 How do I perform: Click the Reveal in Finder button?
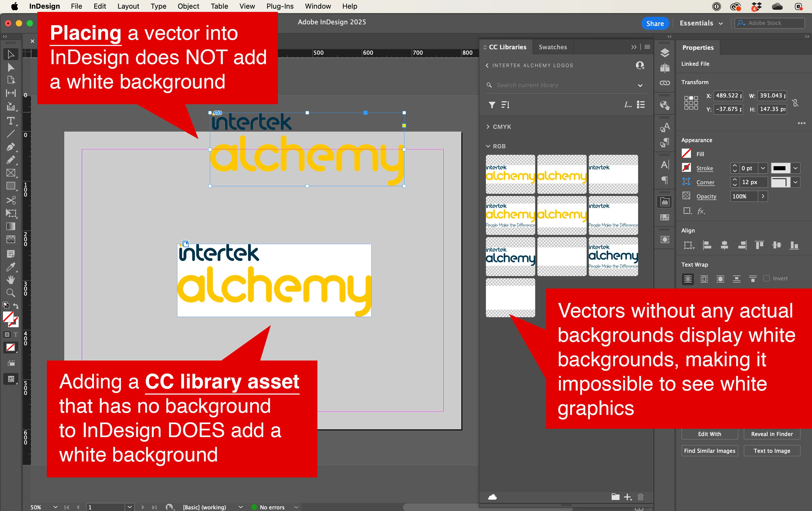[x=772, y=434]
